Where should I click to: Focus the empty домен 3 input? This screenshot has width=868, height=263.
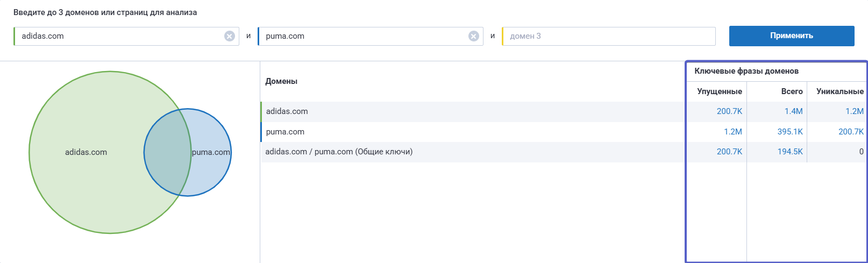point(608,36)
